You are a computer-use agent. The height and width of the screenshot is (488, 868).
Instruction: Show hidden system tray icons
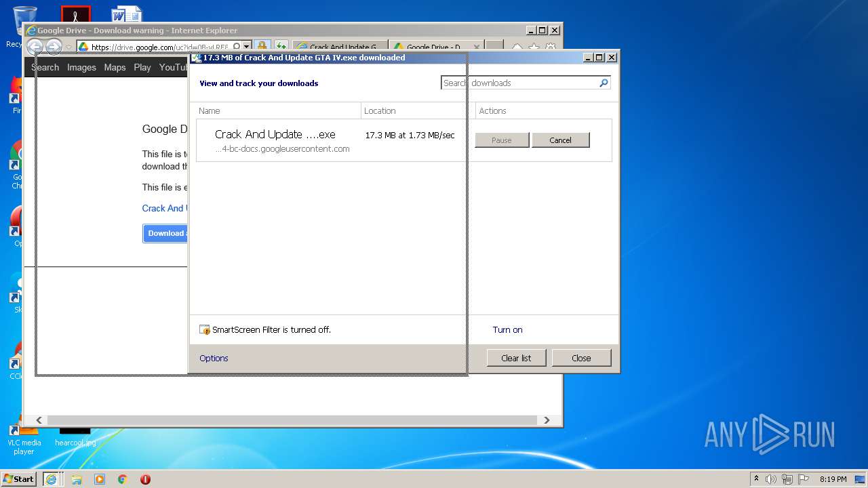coord(757,479)
